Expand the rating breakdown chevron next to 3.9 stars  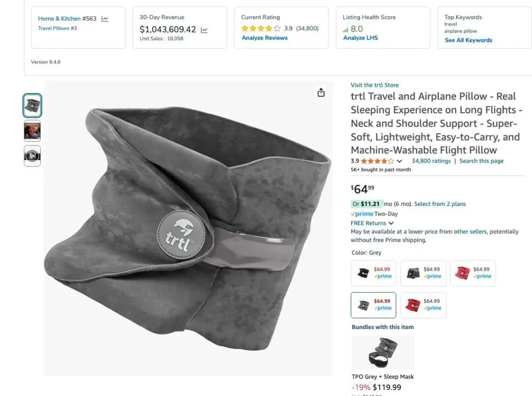coord(399,161)
